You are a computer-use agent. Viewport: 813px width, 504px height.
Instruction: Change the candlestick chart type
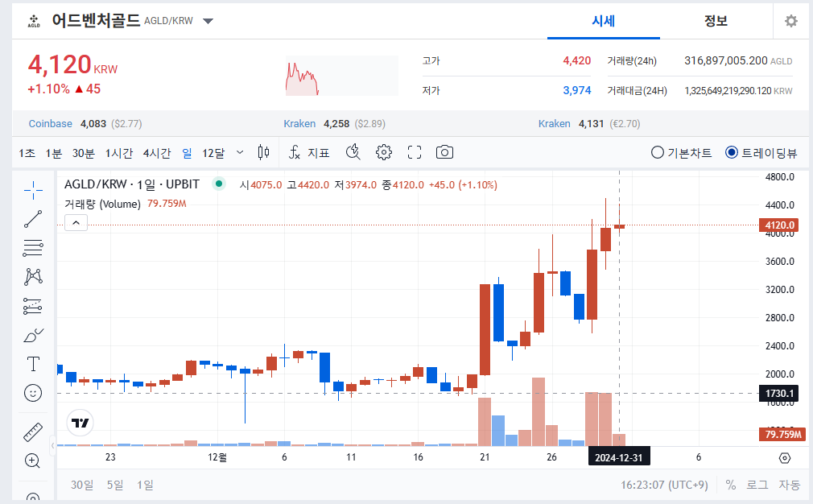coord(263,152)
